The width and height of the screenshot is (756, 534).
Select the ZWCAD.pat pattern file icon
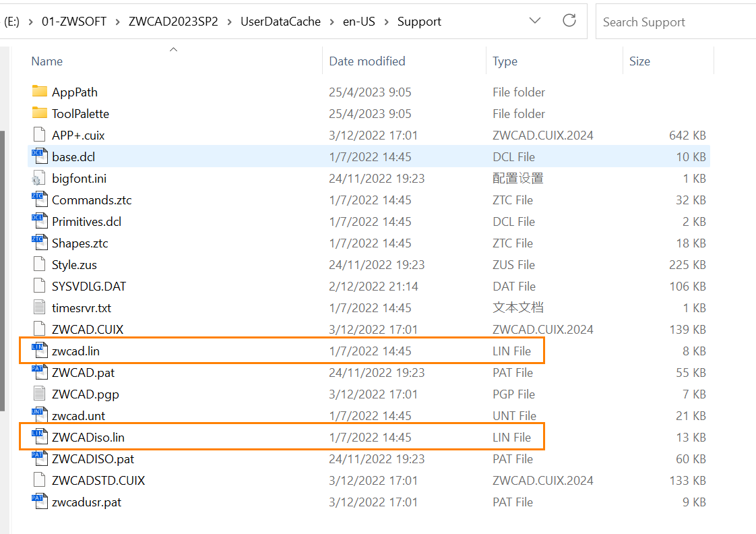[x=40, y=372]
